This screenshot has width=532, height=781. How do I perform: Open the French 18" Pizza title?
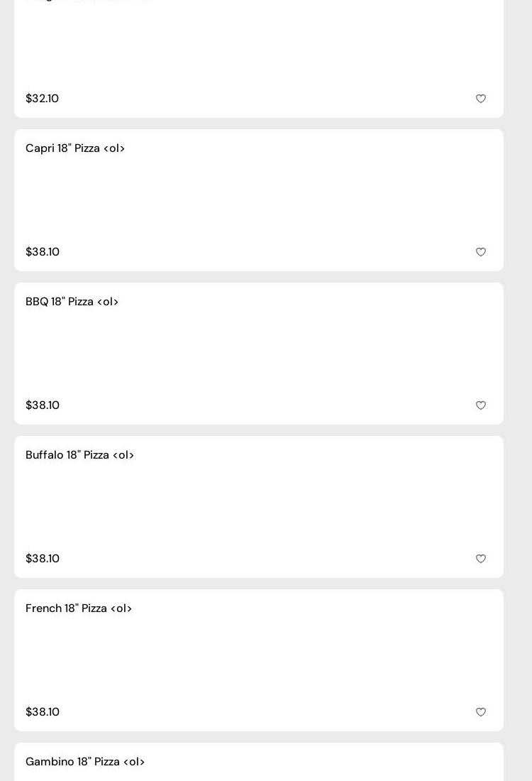pos(79,608)
